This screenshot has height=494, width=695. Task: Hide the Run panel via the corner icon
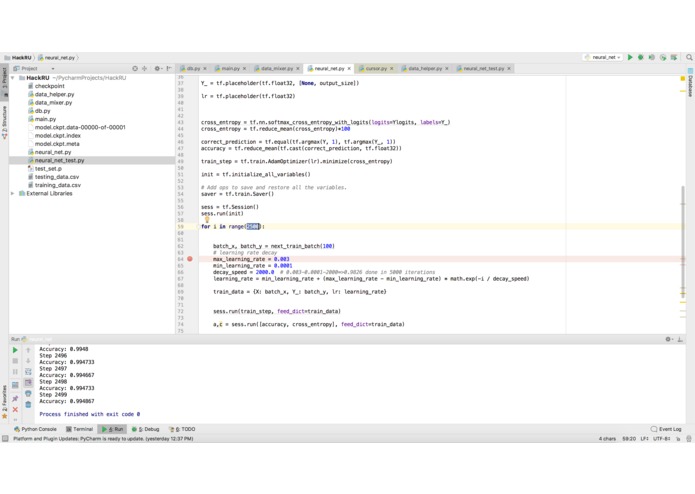(680, 339)
